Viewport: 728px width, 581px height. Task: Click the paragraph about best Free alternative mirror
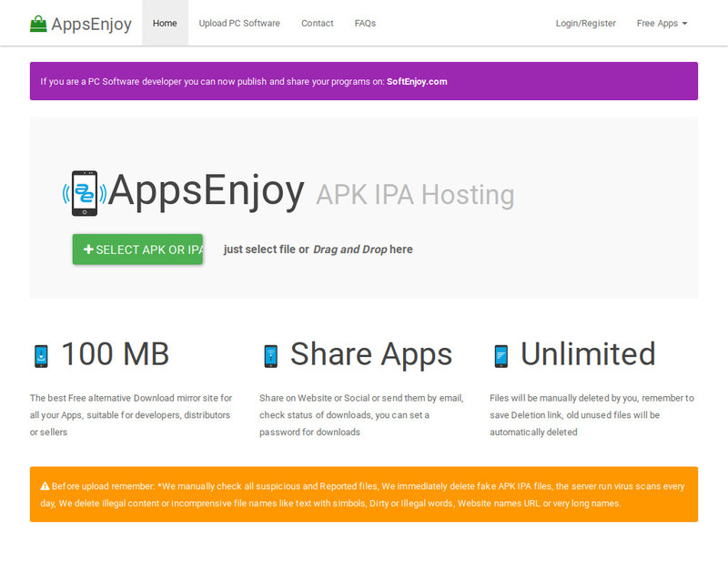131,415
